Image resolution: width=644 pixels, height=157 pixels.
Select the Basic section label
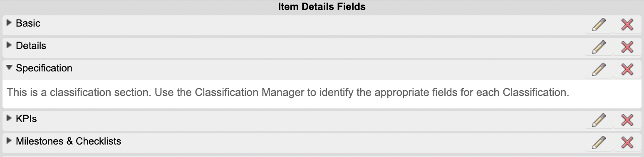tap(28, 23)
